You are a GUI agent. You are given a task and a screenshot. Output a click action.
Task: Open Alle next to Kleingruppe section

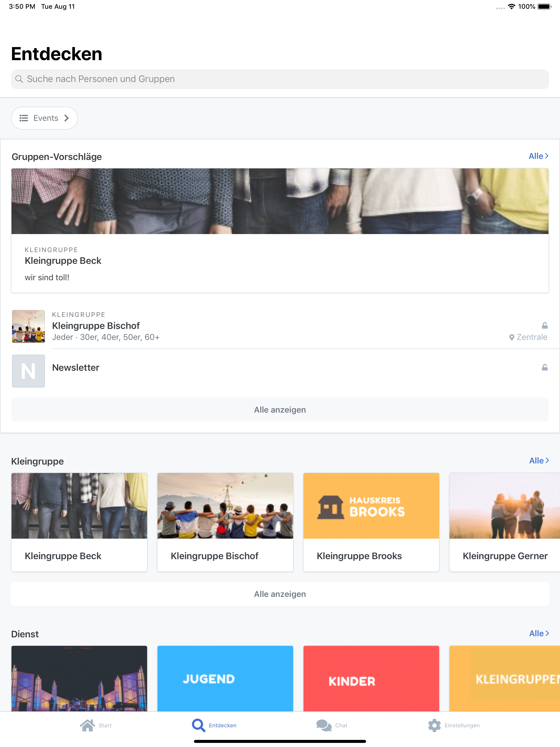pos(539,461)
